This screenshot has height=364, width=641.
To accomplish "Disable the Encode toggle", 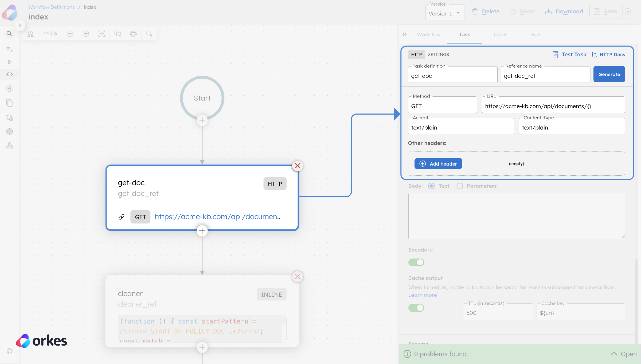I will (416, 262).
